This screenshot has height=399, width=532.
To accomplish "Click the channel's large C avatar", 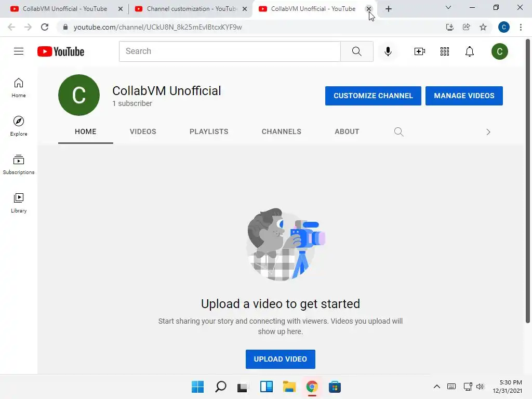I will pos(79,95).
